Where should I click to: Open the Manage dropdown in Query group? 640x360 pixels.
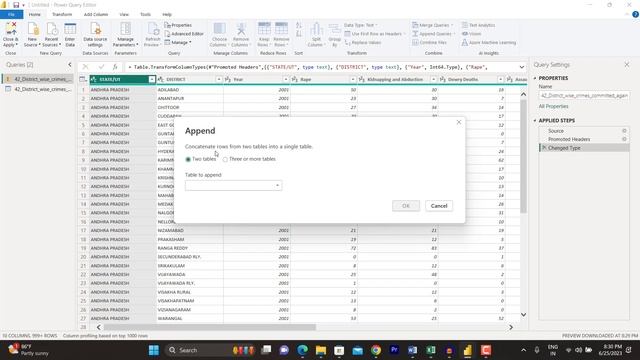pos(178,42)
